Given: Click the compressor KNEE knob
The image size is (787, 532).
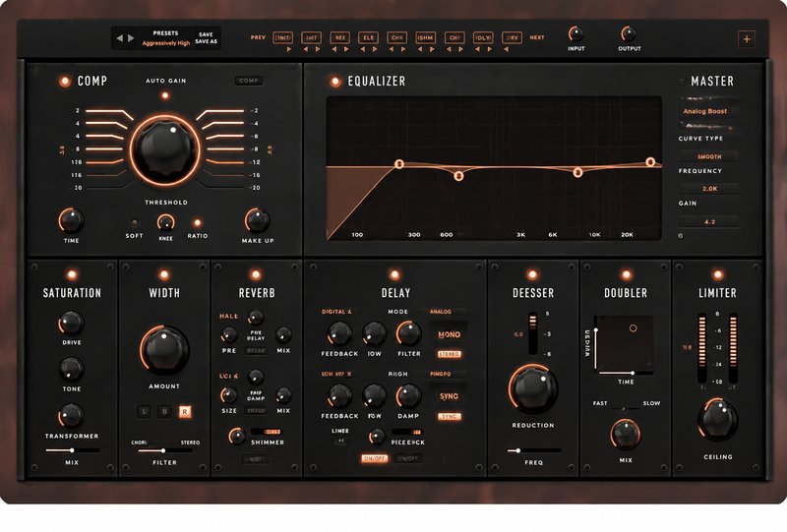Looking at the screenshot, I should (165, 222).
